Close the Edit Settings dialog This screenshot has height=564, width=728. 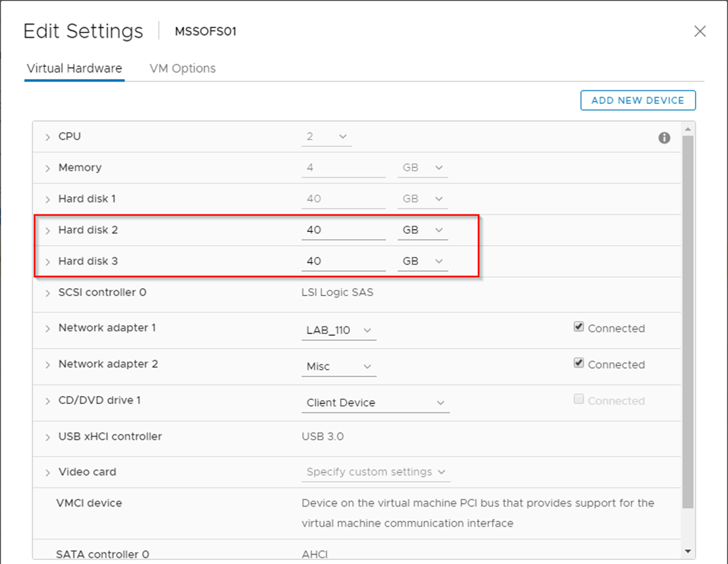[x=700, y=32]
